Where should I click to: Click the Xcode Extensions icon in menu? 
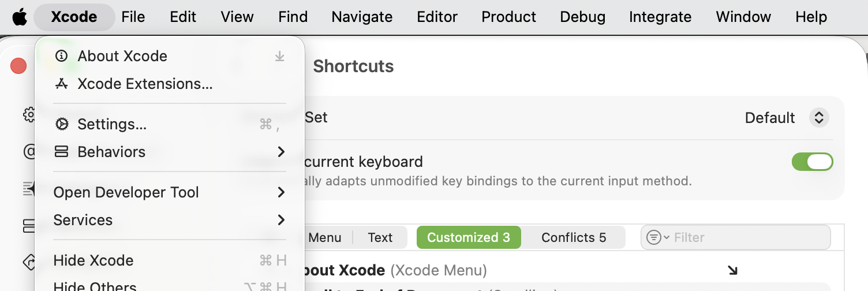(x=61, y=84)
